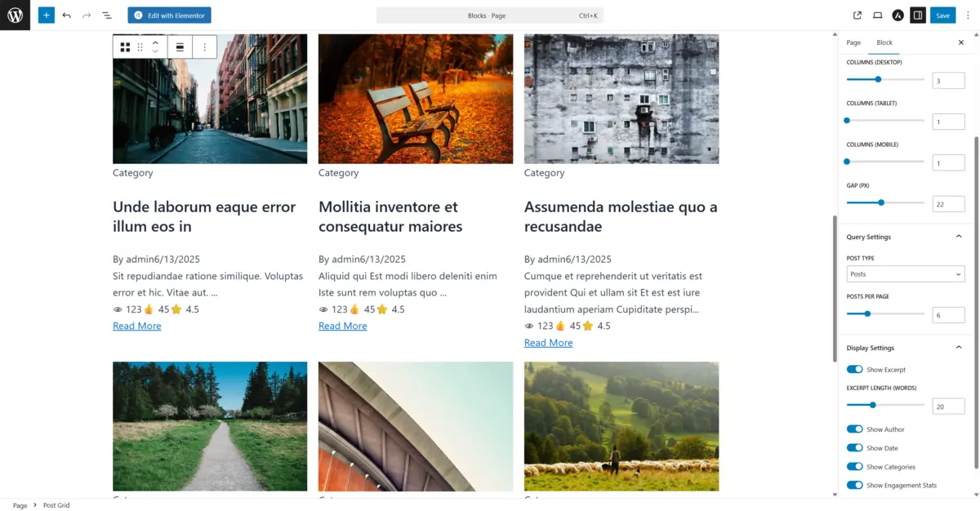The height and width of the screenshot is (511, 980).
Task: Open block options three-dot menu
Action: tap(204, 47)
